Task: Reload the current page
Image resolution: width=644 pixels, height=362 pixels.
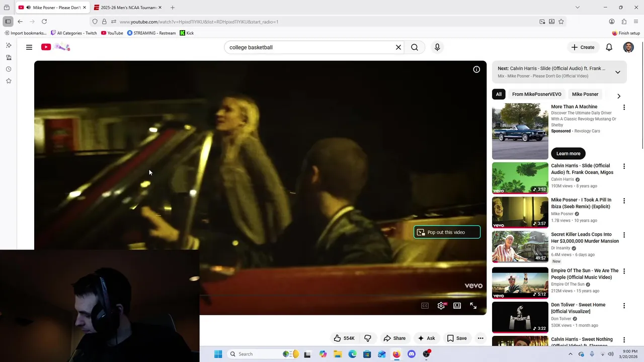Action: (x=44, y=22)
